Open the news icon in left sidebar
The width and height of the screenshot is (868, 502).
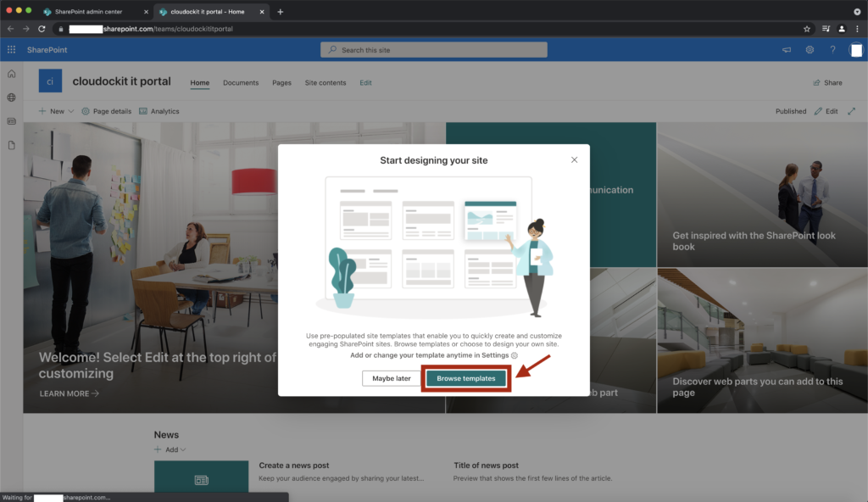click(12, 121)
